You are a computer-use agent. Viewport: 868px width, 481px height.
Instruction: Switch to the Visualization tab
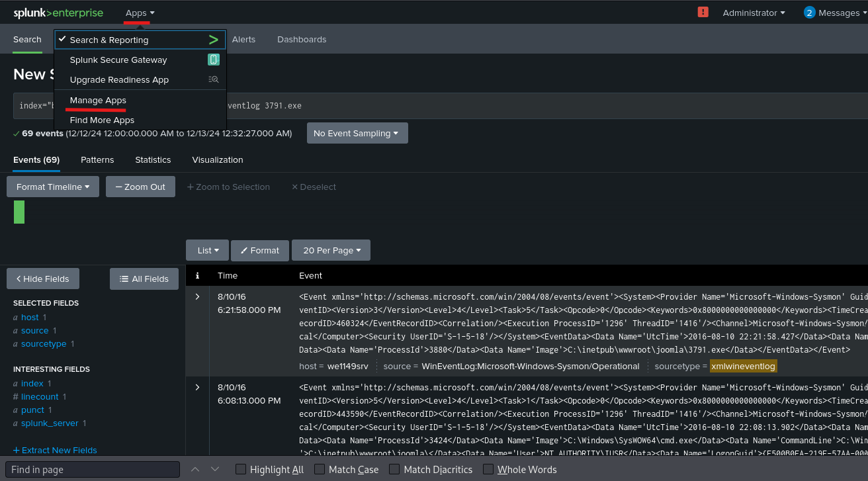(218, 159)
